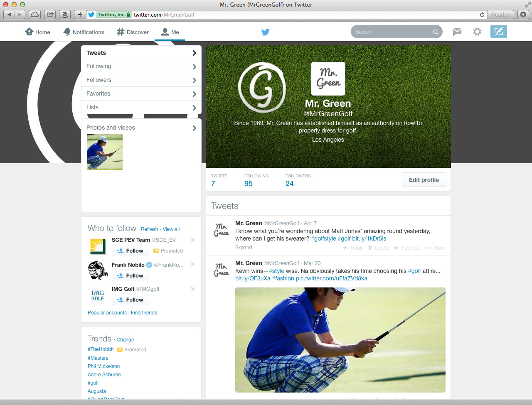Open direct messages envelope icon
This screenshot has width=532, height=405.
(457, 32)
